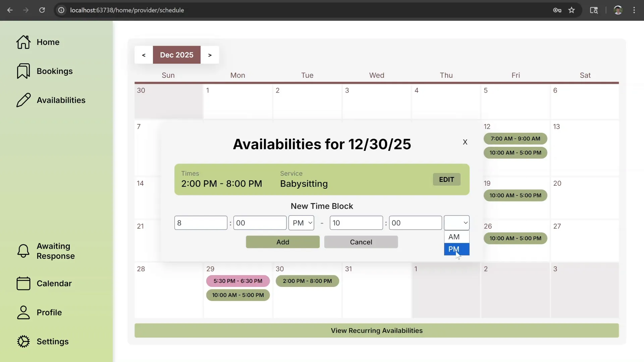This screenshot has height=362, width=644.
Task: Select the 2:00 PM - 8:00 PM block on Dec 30
Action: 307,281
